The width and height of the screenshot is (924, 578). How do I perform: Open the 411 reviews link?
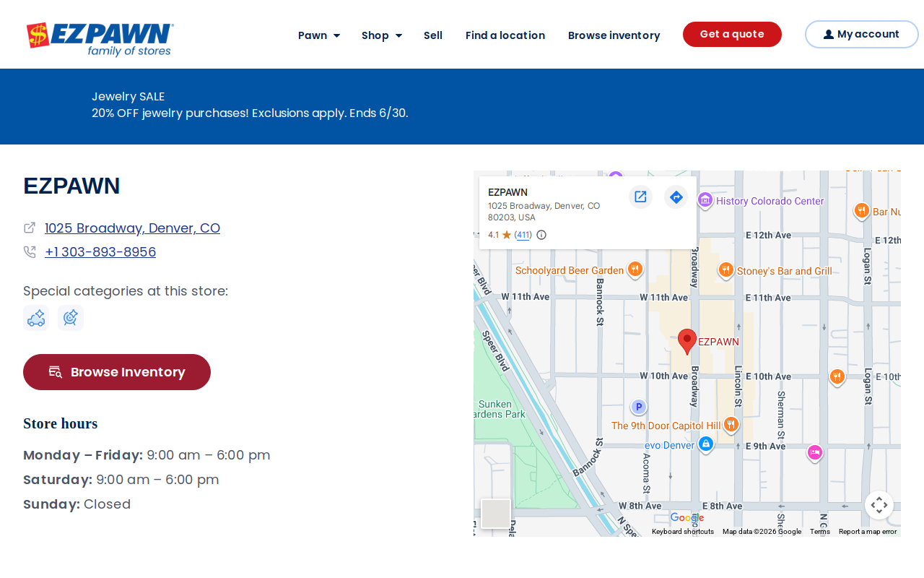(x=523, y=235)
